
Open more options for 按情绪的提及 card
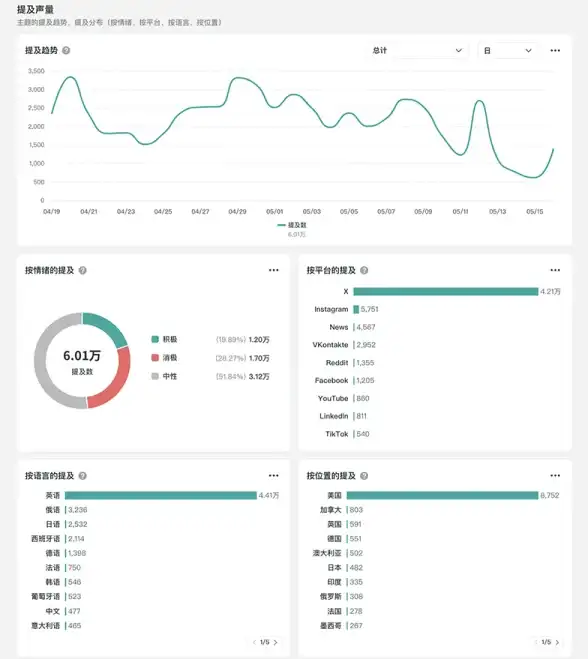(x=274, y=270)
